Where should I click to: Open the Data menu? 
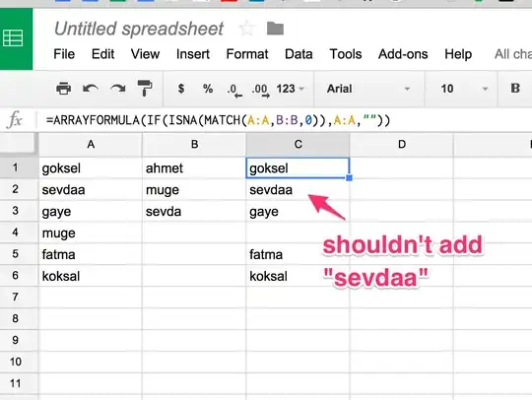(299, 54)
